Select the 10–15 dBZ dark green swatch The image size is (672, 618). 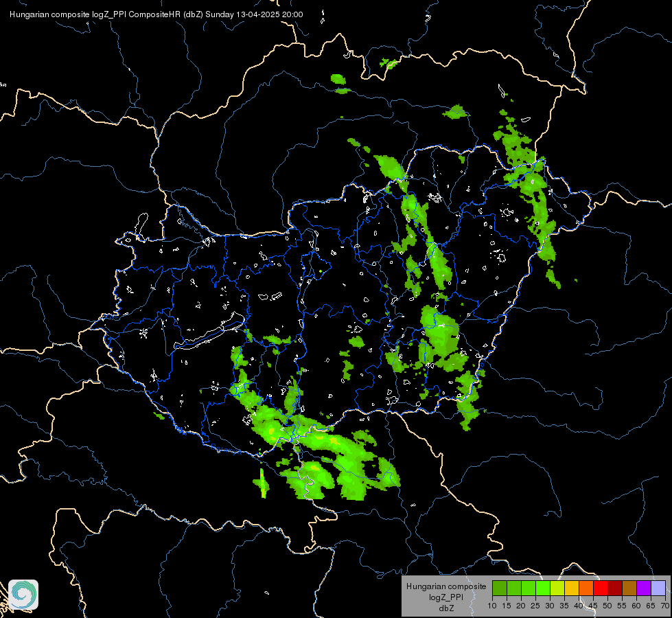(x=500, y=588)
